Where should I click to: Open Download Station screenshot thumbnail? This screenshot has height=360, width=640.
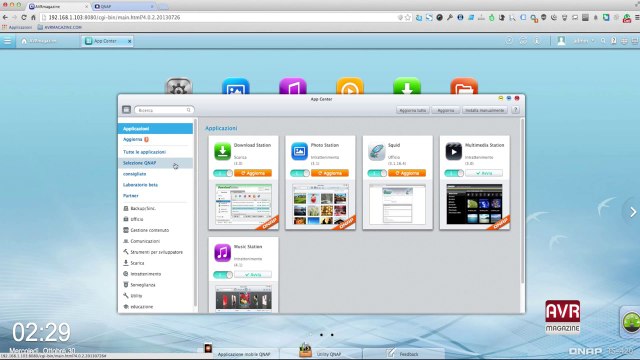244,204
